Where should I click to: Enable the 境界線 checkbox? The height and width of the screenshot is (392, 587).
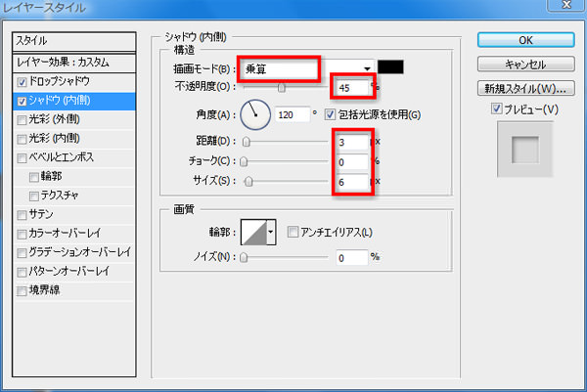[x=22, y=290]
